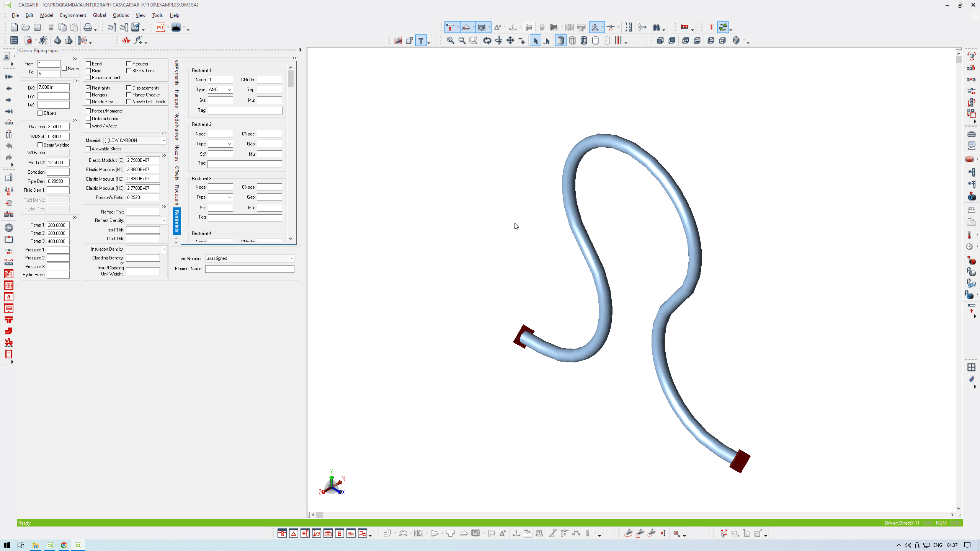980x551 pixels.
Task: Click the error check running man icon
Action: pyautogui.click(x=43, y=41)
